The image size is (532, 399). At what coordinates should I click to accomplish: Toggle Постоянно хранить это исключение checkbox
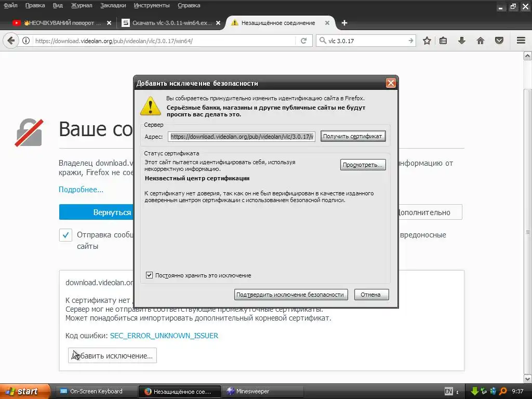pos(149,275)
